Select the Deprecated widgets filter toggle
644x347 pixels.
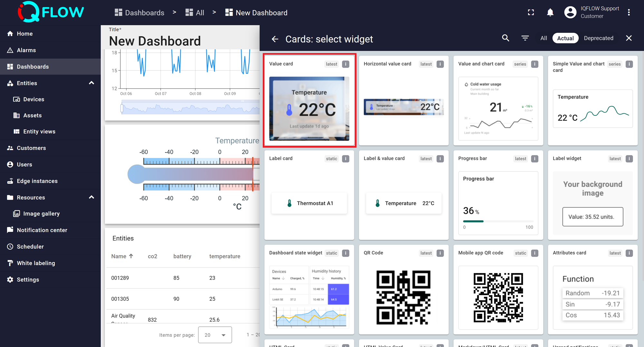tap(598, 38)
